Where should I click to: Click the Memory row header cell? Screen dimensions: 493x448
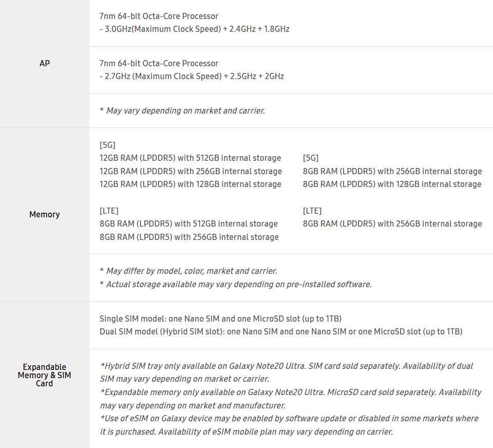point(45,214)
